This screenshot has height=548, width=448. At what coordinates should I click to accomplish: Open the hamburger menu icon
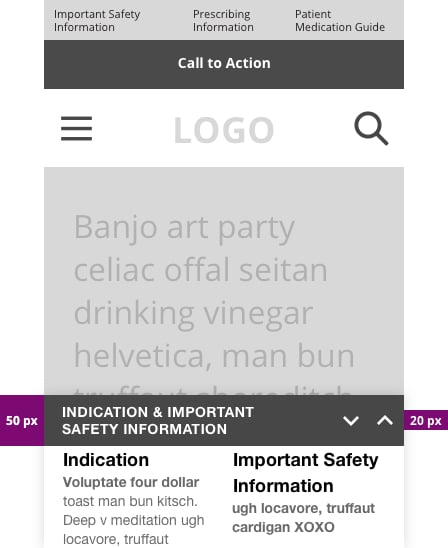pos(77,129)
